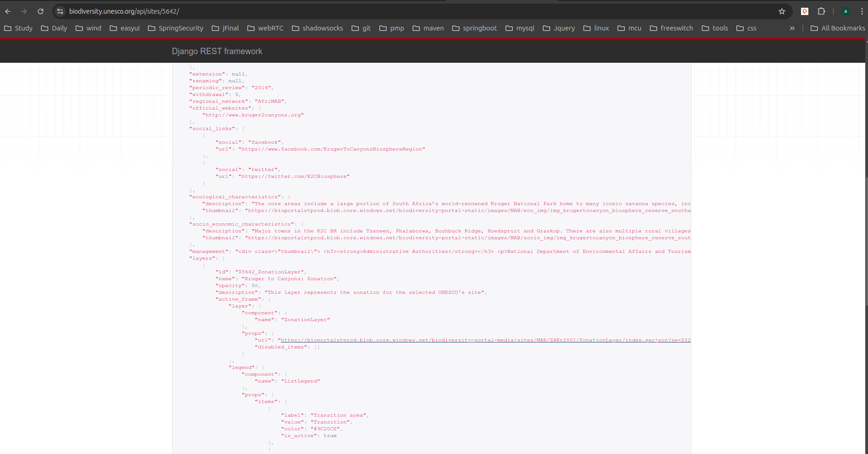
Task: Expand the SpringSecurity bookmark folder
Action: (x=175, y=28)
